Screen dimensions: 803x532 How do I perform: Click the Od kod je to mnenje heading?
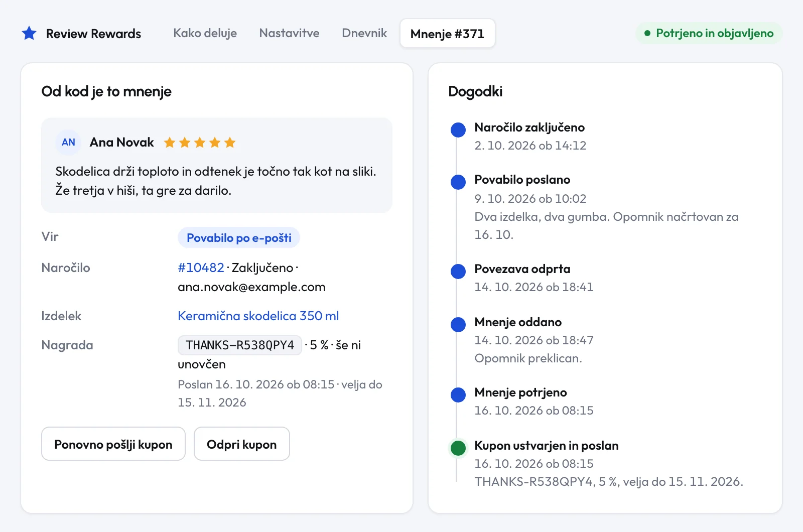coord(106,91)
